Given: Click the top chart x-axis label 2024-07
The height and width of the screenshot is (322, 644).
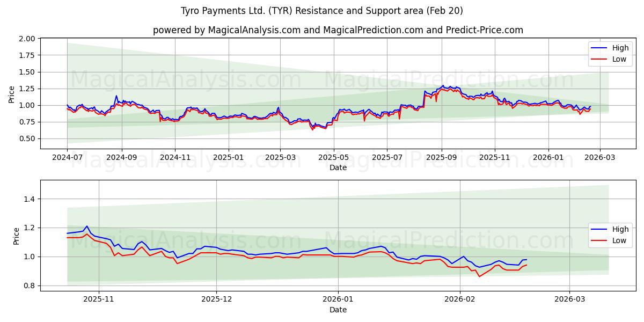Looking at the screenshot, I should pos(67,158).
